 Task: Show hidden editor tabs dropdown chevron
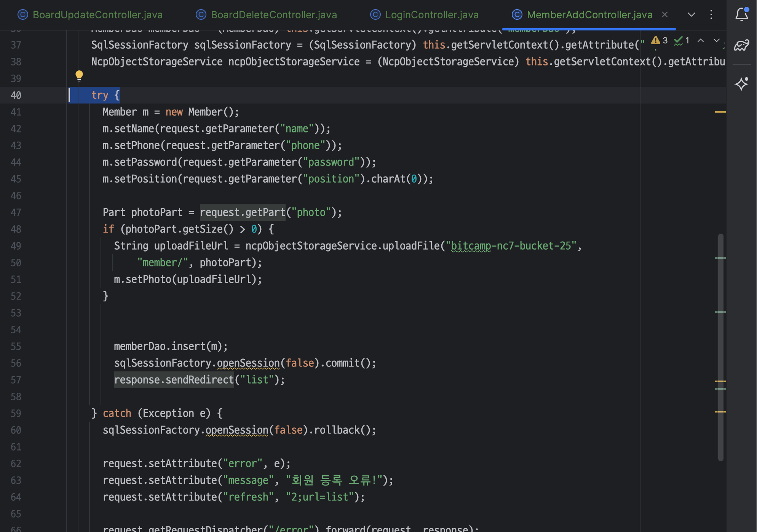691,14
